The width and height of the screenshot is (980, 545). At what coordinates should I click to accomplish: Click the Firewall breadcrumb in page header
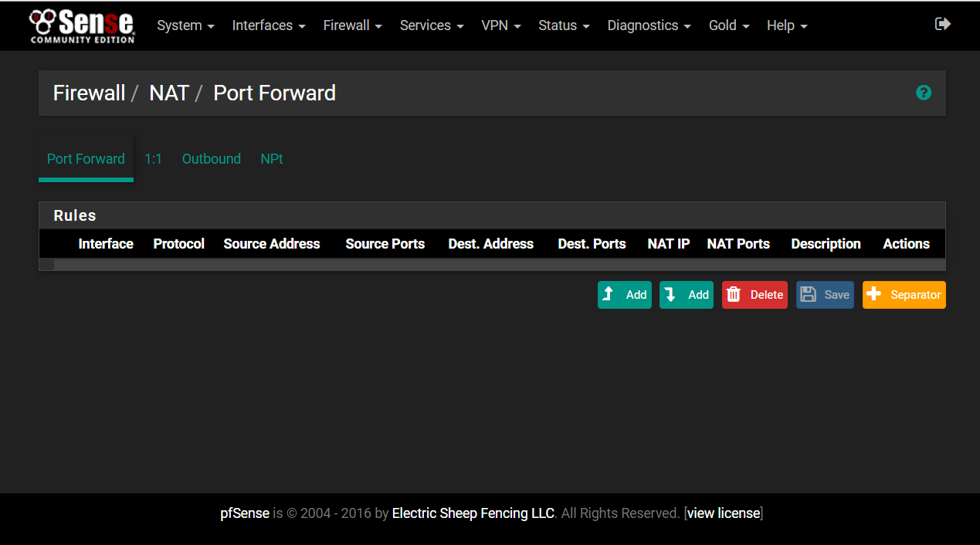click(89, 93)
